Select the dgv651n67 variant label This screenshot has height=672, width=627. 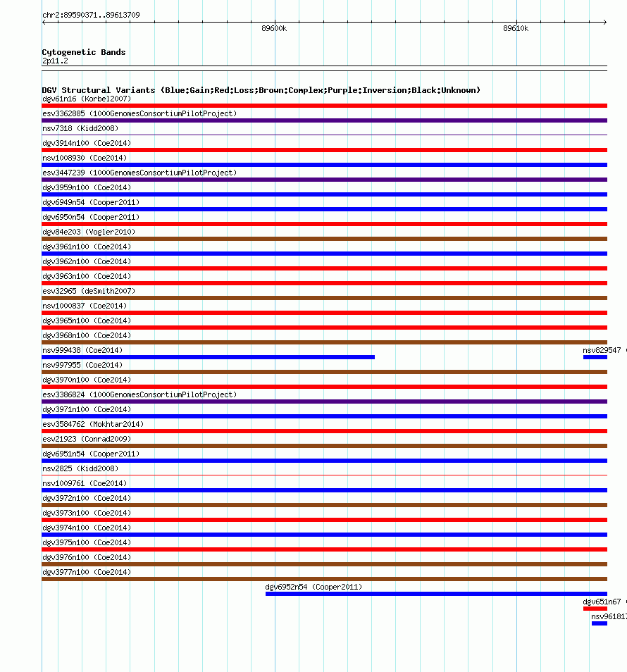(x=602, y=602)
